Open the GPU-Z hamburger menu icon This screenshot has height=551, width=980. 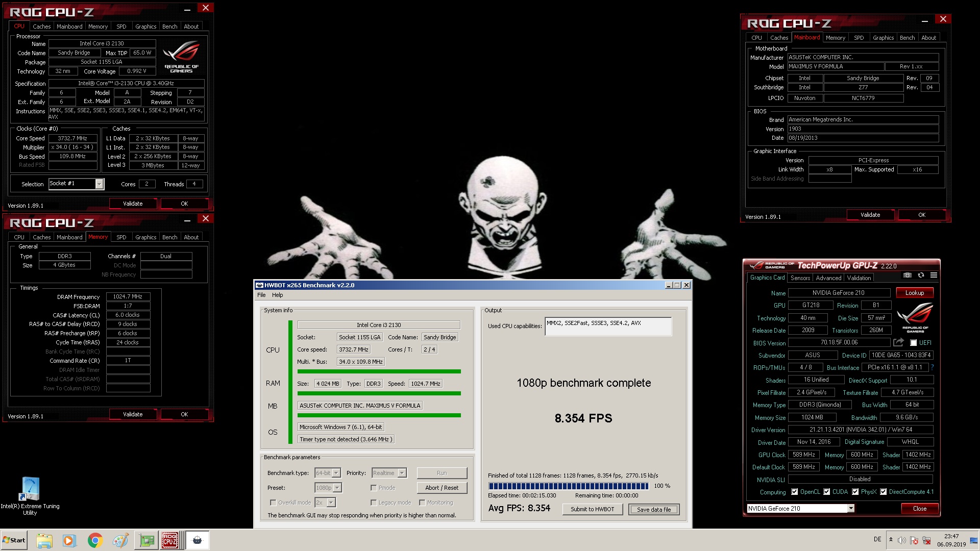tap(934, 275)
